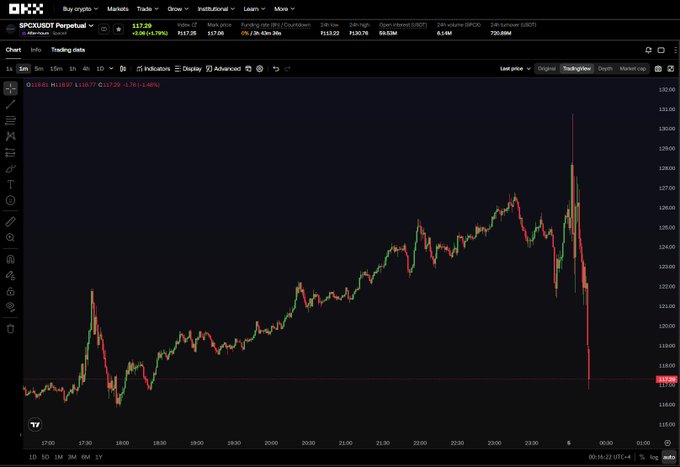Open the Fibonacci retracement tool

(10, 120)
